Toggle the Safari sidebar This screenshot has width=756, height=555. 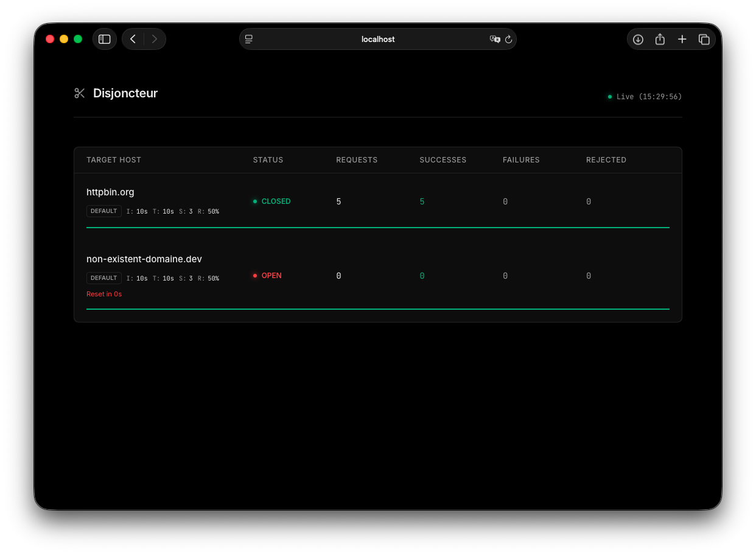(105, 39)
